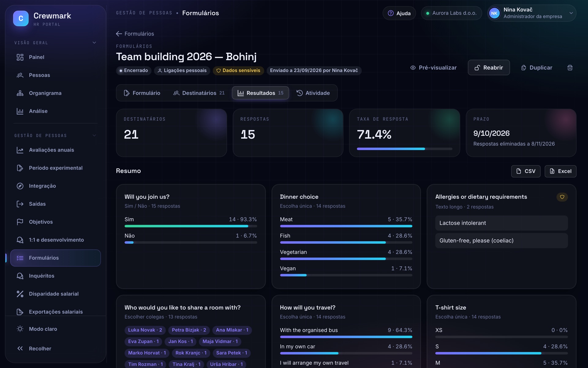The height and width of the screenshot is (368, 588).
Task: Open Exportações salariais in the sidebar
Action: point(55,312)
